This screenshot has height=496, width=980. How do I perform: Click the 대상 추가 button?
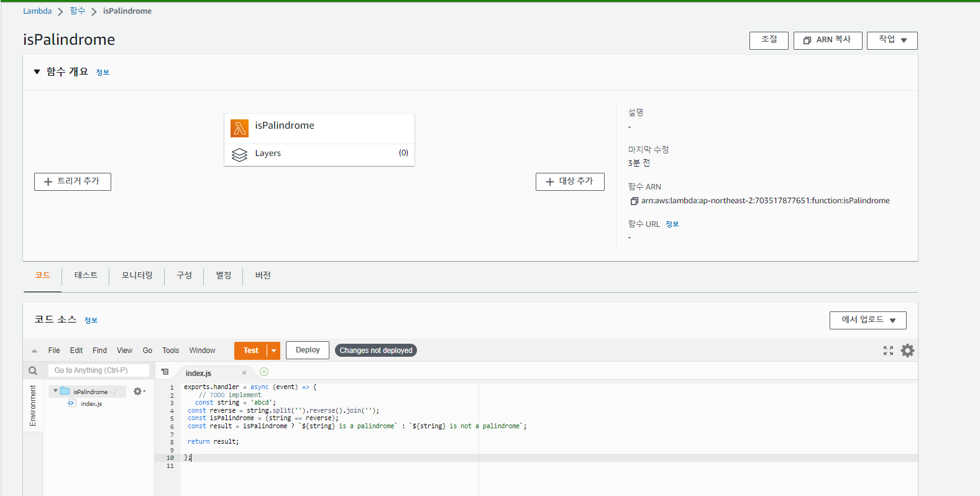coord(570,181)
